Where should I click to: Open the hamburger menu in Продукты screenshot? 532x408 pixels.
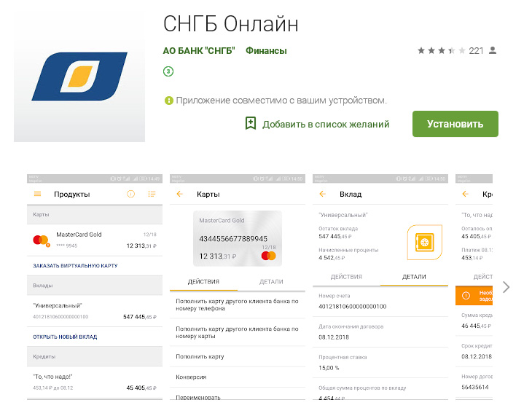click(37, 194)
